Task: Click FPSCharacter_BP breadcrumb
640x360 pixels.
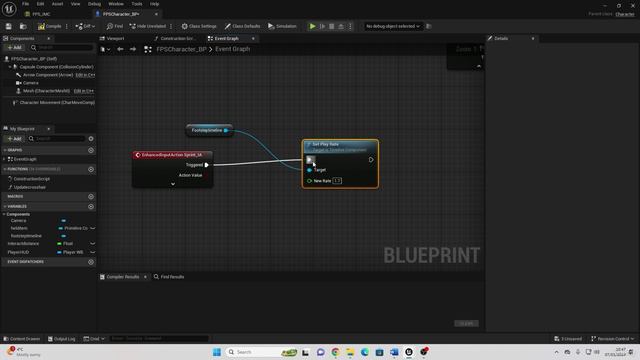Action: click(x=182, y=49)
